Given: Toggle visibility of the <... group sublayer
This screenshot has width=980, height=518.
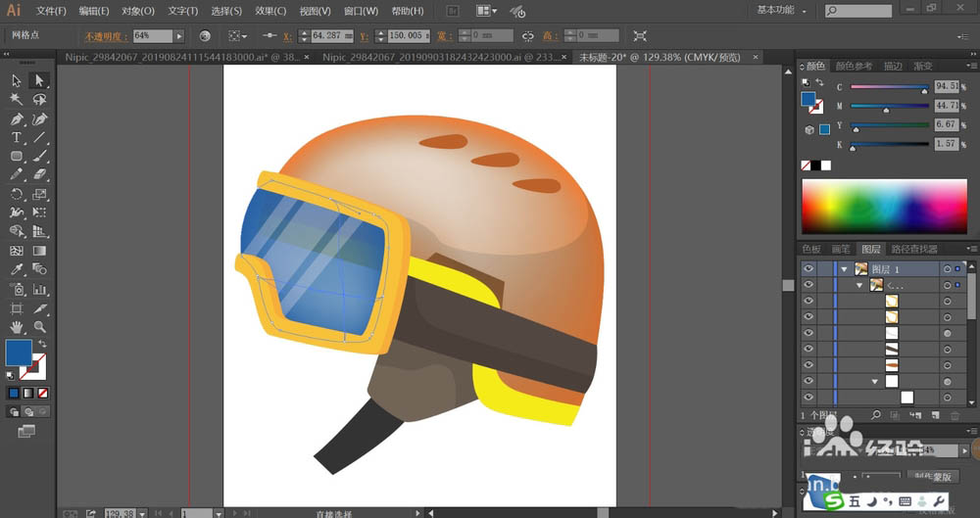Looking at the screenshot, I should pos(808,285).
